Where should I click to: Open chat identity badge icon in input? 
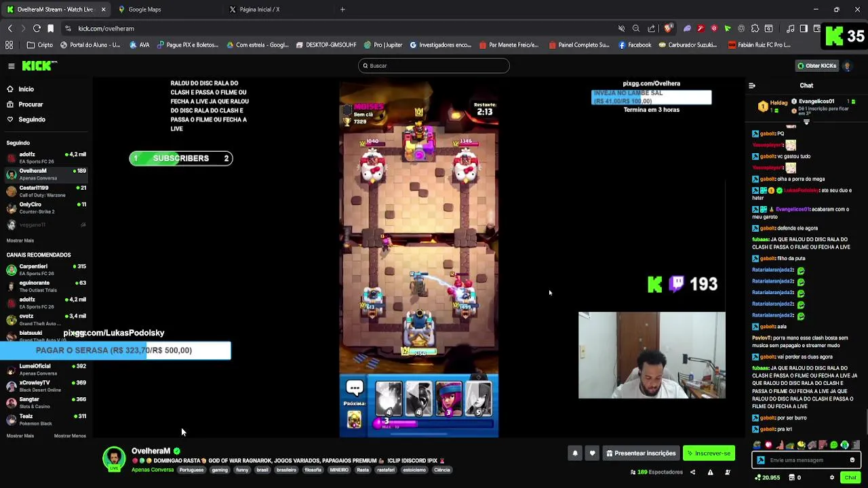click(761, 460)
